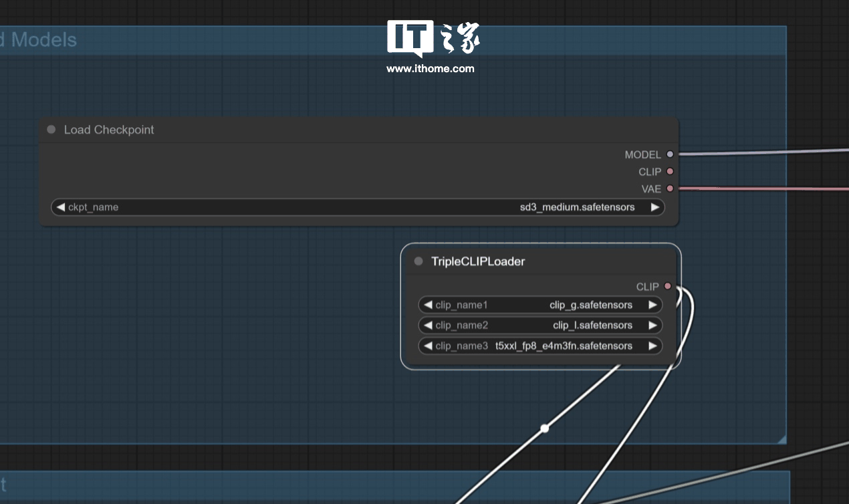Click the MODEL output port on Load Checkpoint
The image size is (849, 504).
click(670, 154)
